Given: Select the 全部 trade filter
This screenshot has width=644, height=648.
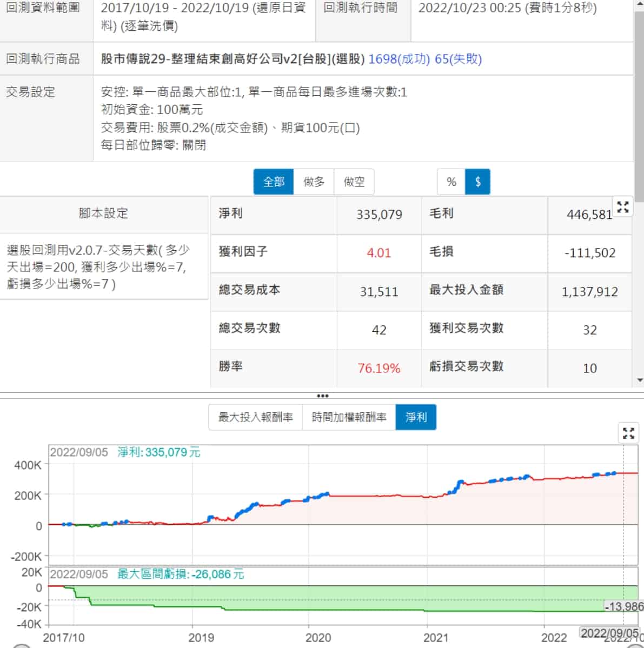Looking at the screenshot, I should [274, 182].
